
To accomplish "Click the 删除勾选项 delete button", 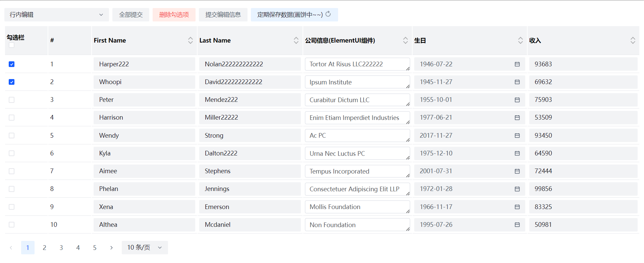I will 174,15.
